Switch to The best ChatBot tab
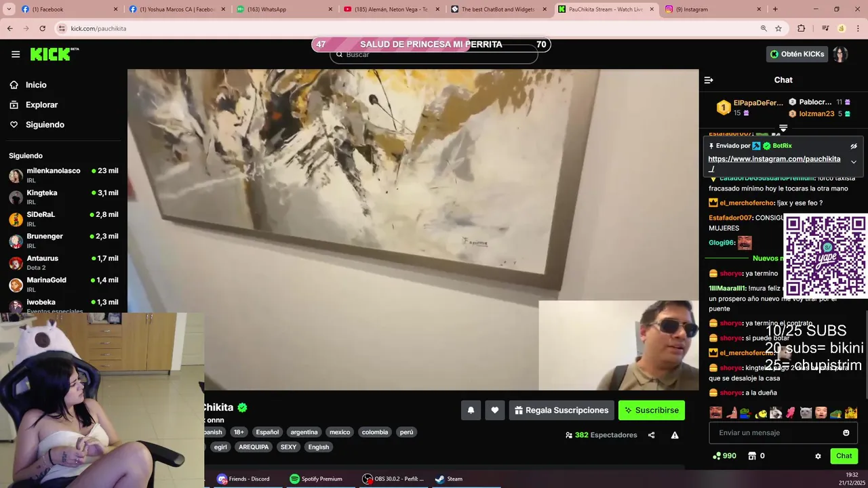This screenshot has width=868, height=488. [499, 9]
